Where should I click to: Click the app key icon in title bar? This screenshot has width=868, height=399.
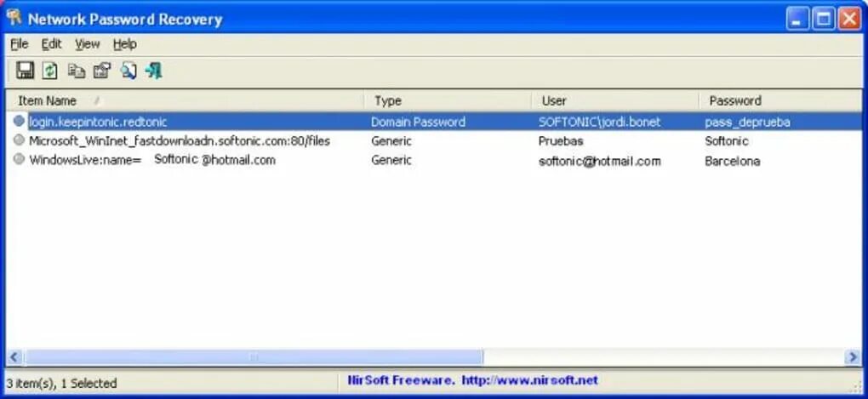point(14,18)
